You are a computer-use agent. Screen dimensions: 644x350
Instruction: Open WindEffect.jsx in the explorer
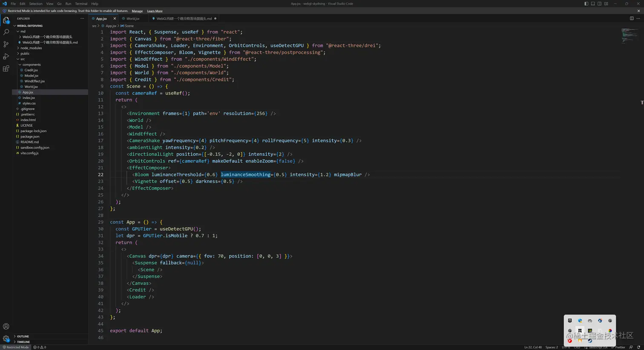tap(34, 81)
